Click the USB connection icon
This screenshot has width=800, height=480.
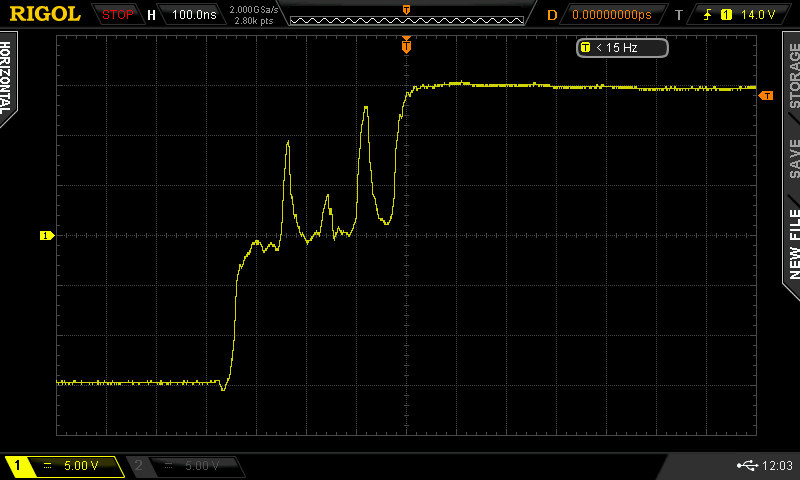coord(746,465)
